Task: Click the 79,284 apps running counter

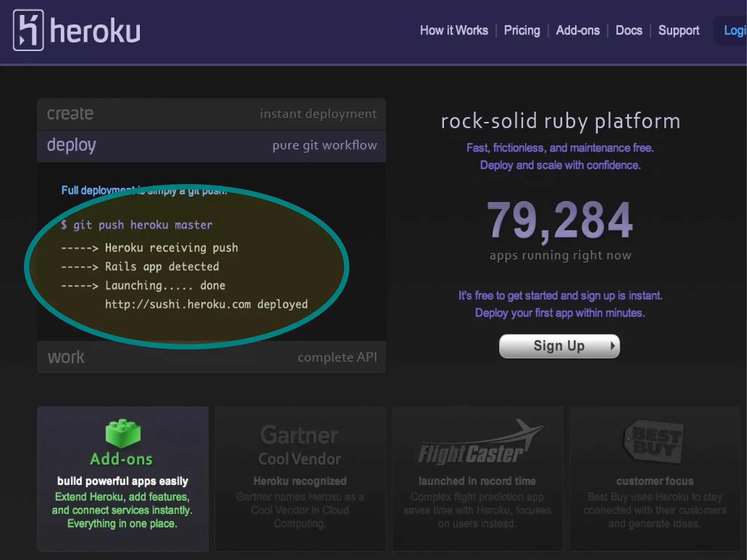Action: point(560,220)
